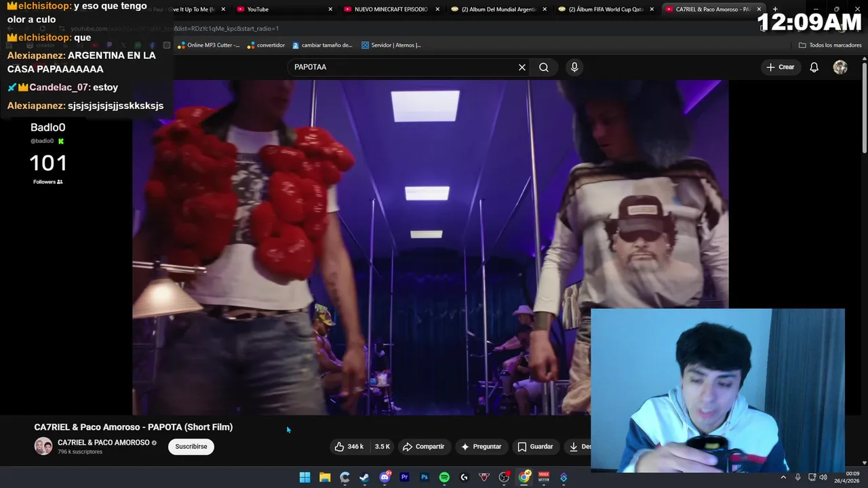Open OBS Studio from taskbar
Screen dimensions: 868x488
point(504,477)
